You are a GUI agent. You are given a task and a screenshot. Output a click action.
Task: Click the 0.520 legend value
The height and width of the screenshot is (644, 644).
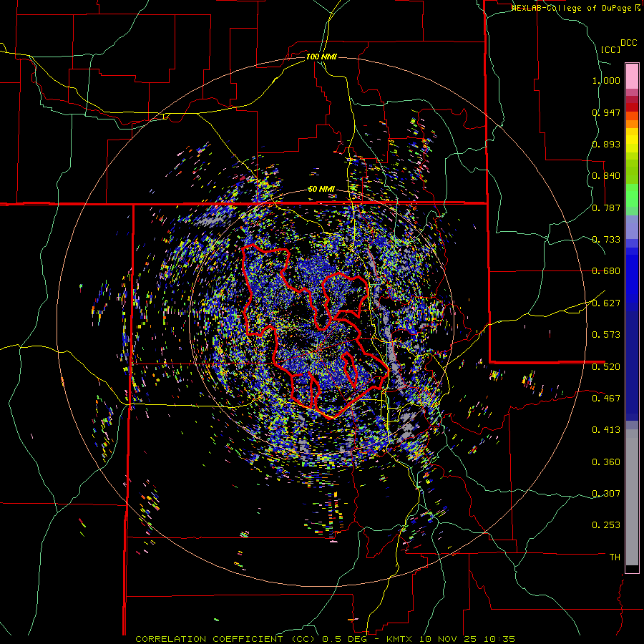606,366
